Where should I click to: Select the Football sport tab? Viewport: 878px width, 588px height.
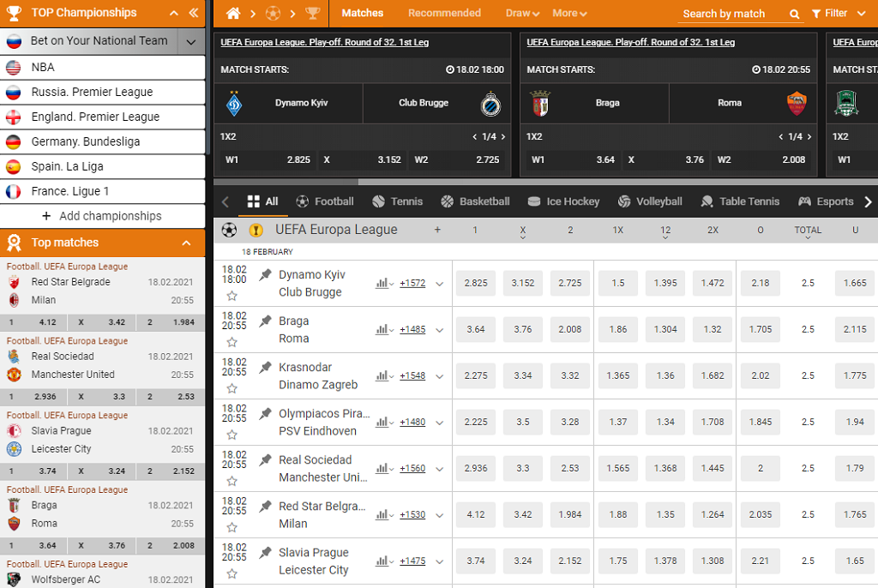click(325, 201)
